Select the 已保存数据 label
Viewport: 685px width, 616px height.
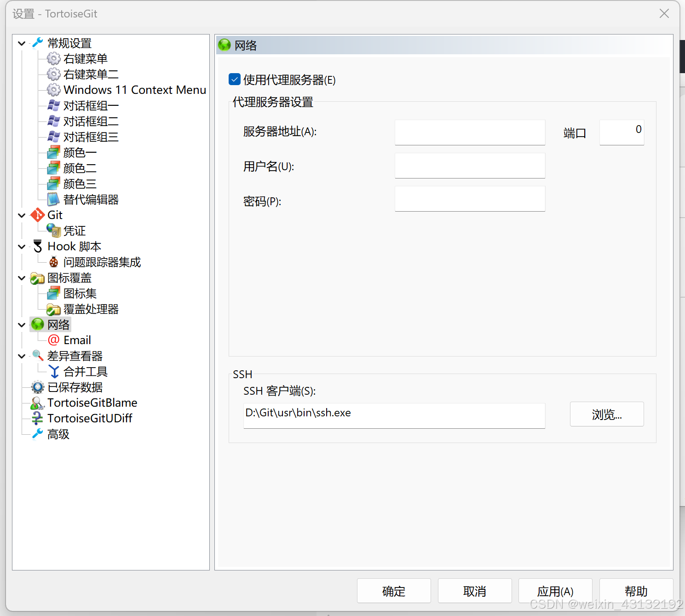75,387
